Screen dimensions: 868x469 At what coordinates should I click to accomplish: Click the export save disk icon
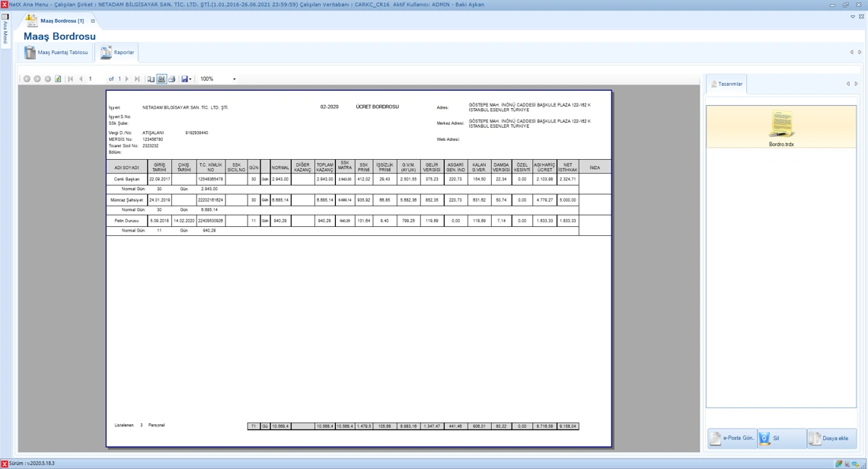tap(184, 79)
